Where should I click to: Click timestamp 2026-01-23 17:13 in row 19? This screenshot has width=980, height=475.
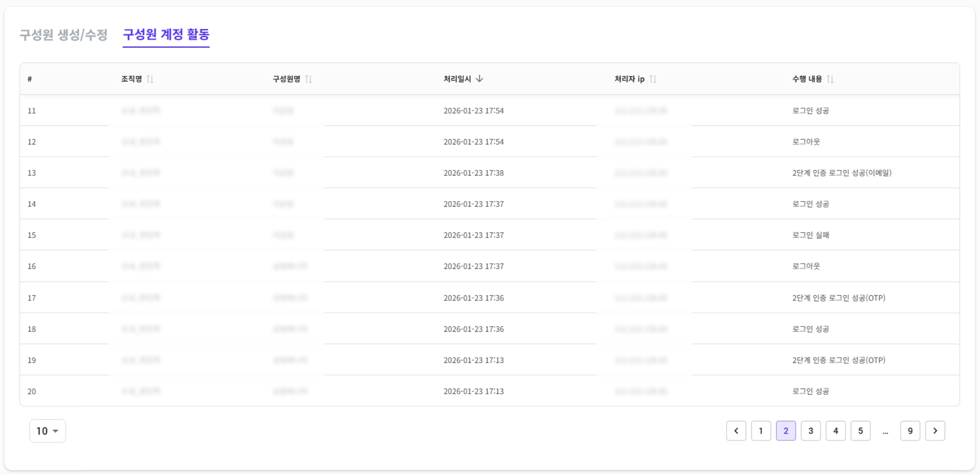474,360
